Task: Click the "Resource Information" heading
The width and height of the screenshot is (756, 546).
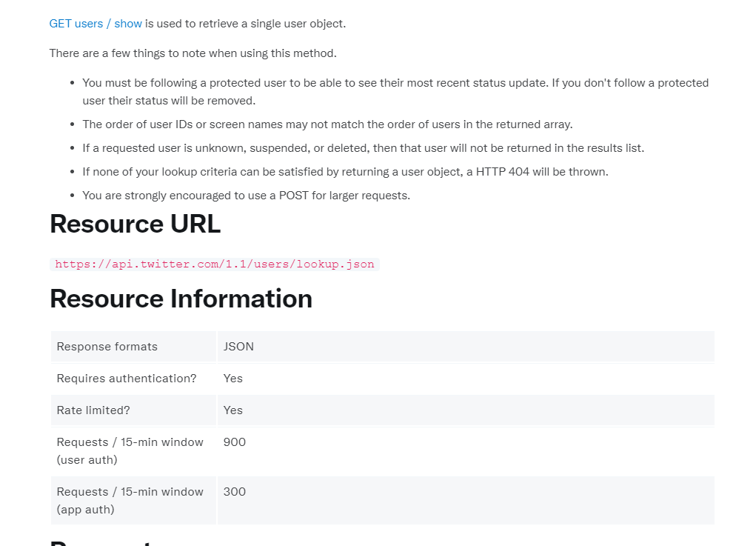Action: 181,299
